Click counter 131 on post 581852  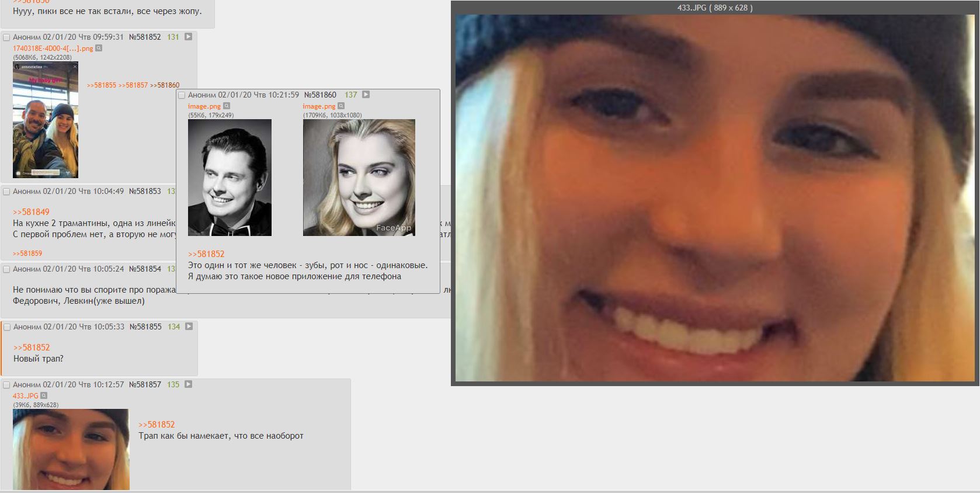(x=173, y=37)
